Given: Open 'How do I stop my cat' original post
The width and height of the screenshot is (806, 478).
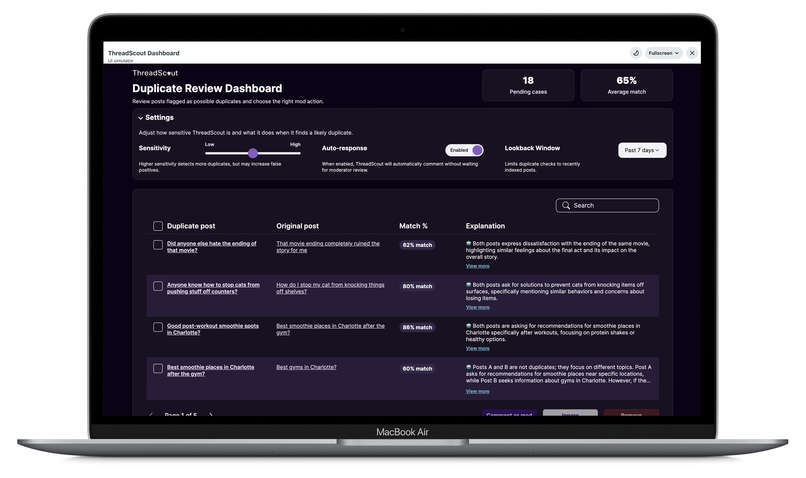Looking at the screenshot, I should click(x=330, y=288).
